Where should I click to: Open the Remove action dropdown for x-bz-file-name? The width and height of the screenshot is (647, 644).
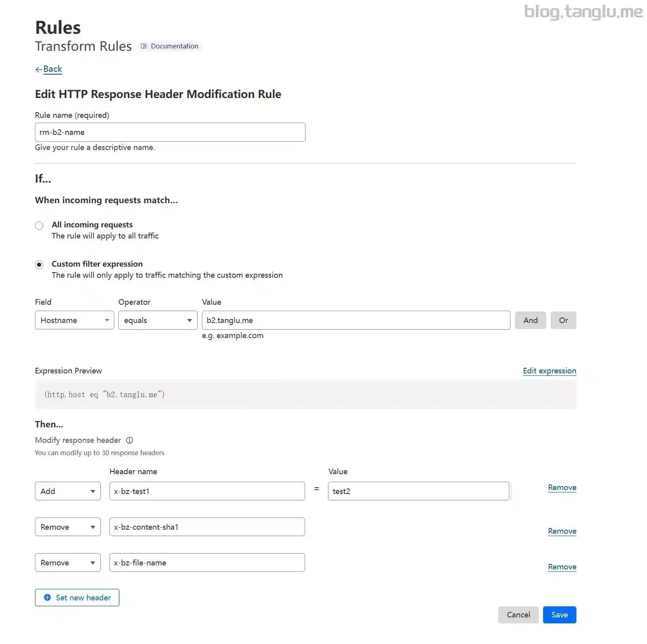pyautogui.click(x=68, y=562)
